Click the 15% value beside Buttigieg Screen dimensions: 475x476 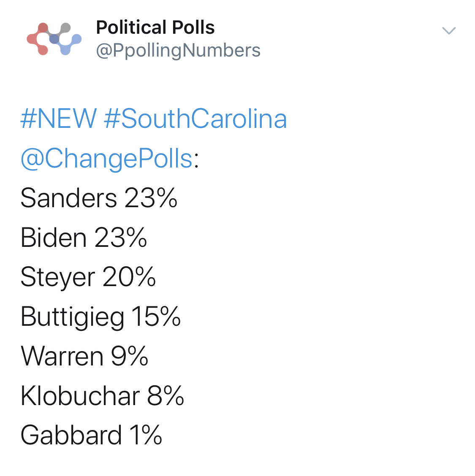click(x=156, y=316)
